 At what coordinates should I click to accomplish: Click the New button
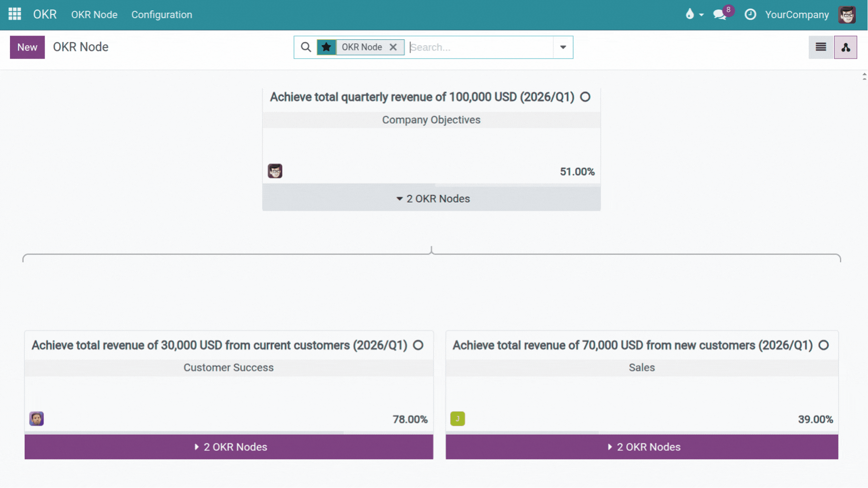tap(27, 47)
